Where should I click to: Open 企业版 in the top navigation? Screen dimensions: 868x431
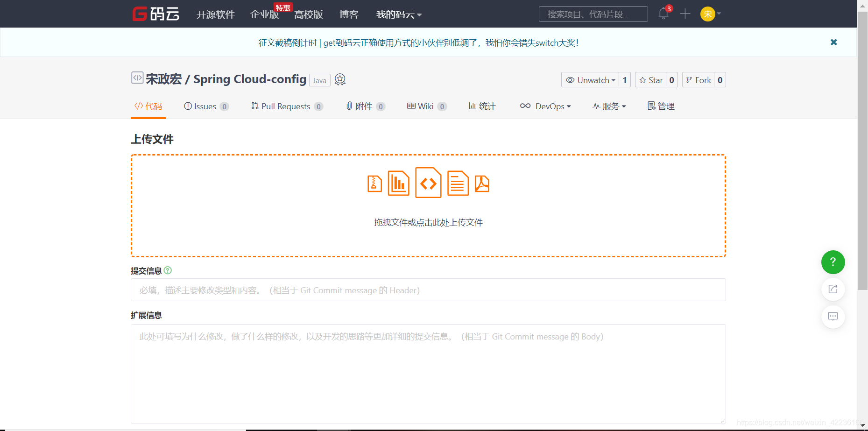264,14
